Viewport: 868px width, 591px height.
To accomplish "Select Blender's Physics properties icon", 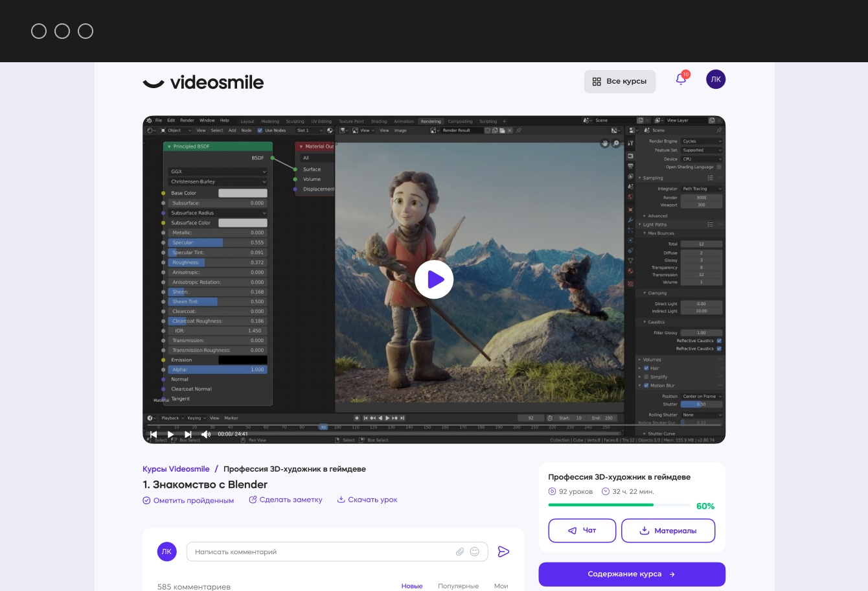I will [x=630, y=240].
